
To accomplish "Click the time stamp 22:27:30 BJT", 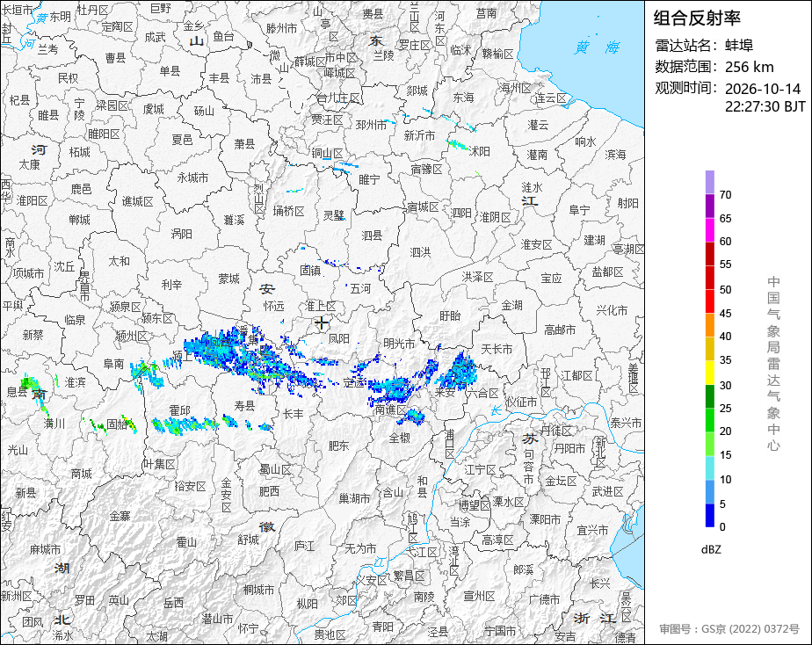I will click(x=765, y=106).
